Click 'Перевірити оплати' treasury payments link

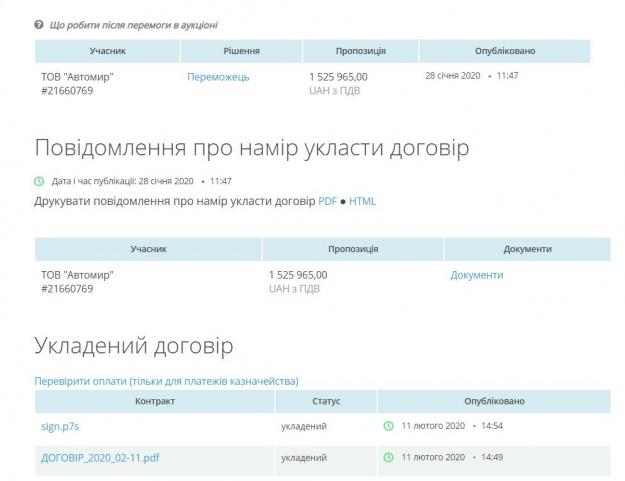tap(166, 381)
